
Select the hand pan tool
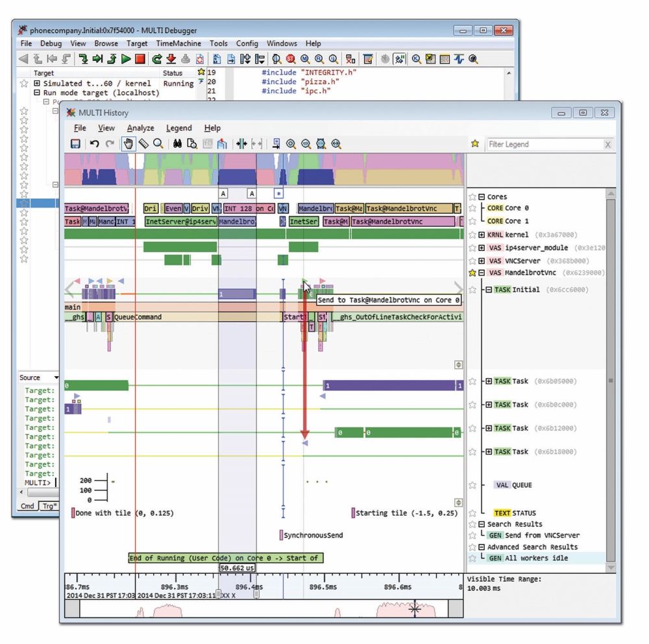pos(127,144)
